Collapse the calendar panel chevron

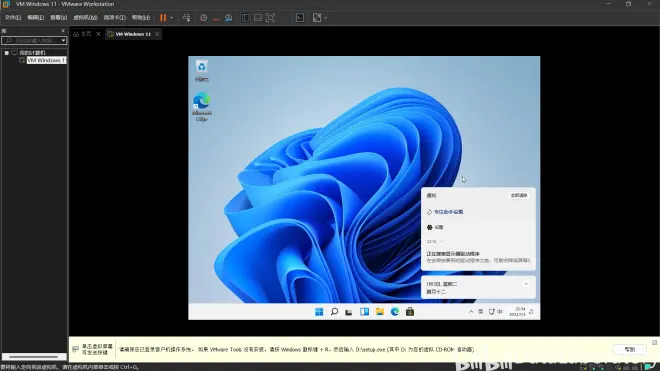526,284
